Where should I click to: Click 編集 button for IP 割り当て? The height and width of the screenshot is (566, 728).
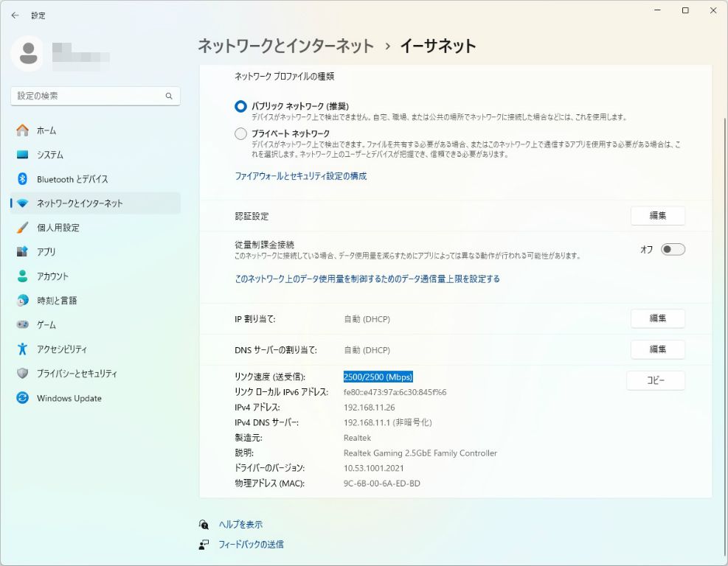click(x=657, y=318)
